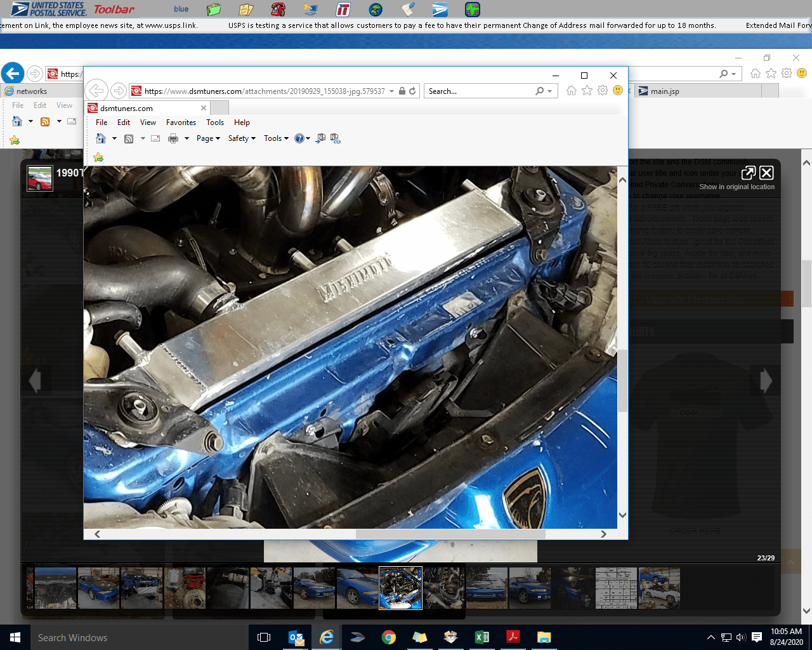Click the image vertical scrollbar in front window
The width and height of the screenshot is (812, 650).
click(x=622, y=380)
